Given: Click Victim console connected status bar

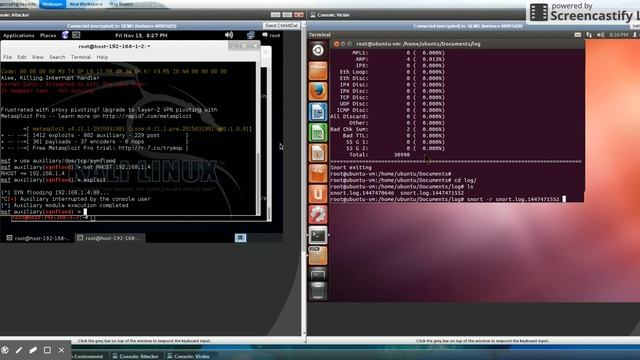Looking at the screenshot, I should [x=468, y=26].
